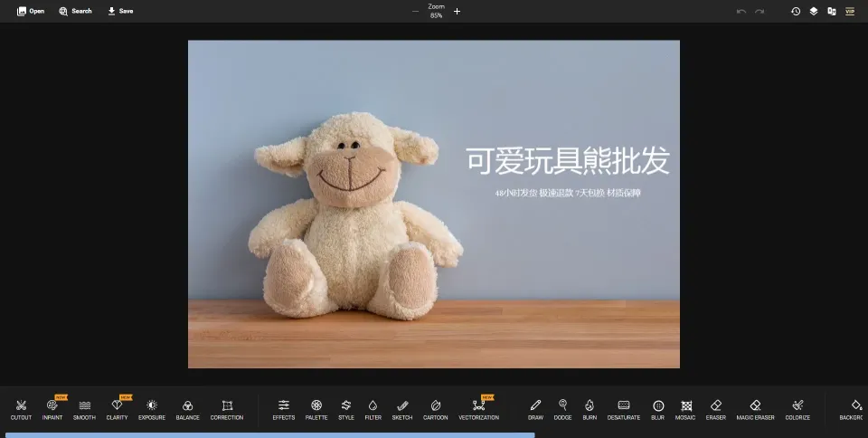
Task: Select the Dodge tool
Action: pos(562,409)
